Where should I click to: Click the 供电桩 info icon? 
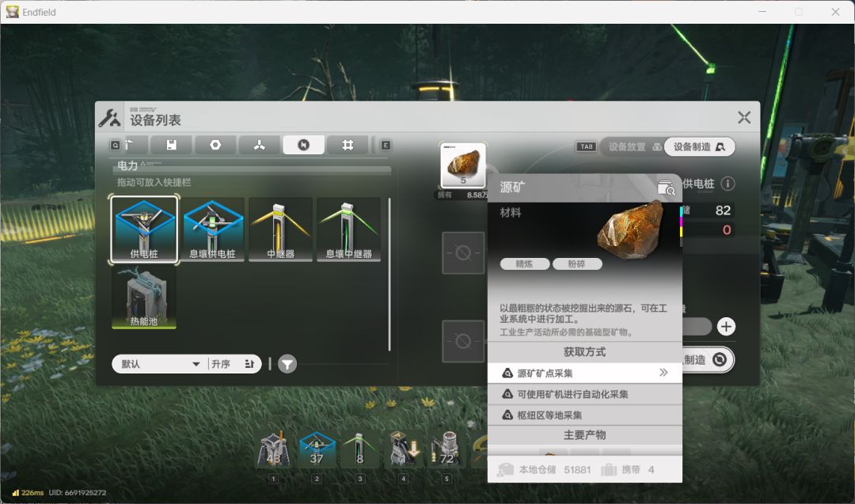coord(728,184)
